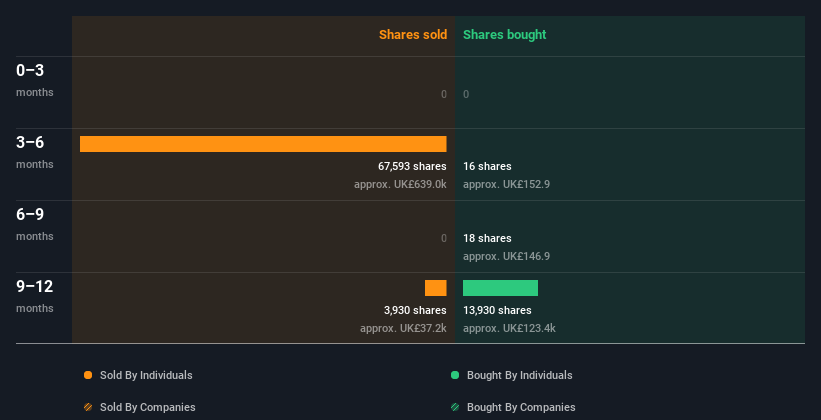Toggle the Sold By Companies legend label
The image size is (821, 420).
pyautogui.click(x=148, y=407)
